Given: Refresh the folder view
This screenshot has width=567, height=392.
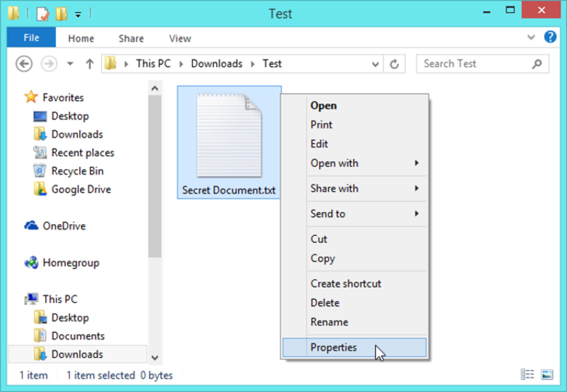Looking at the screenshot, I should click(x=395, y=63).
